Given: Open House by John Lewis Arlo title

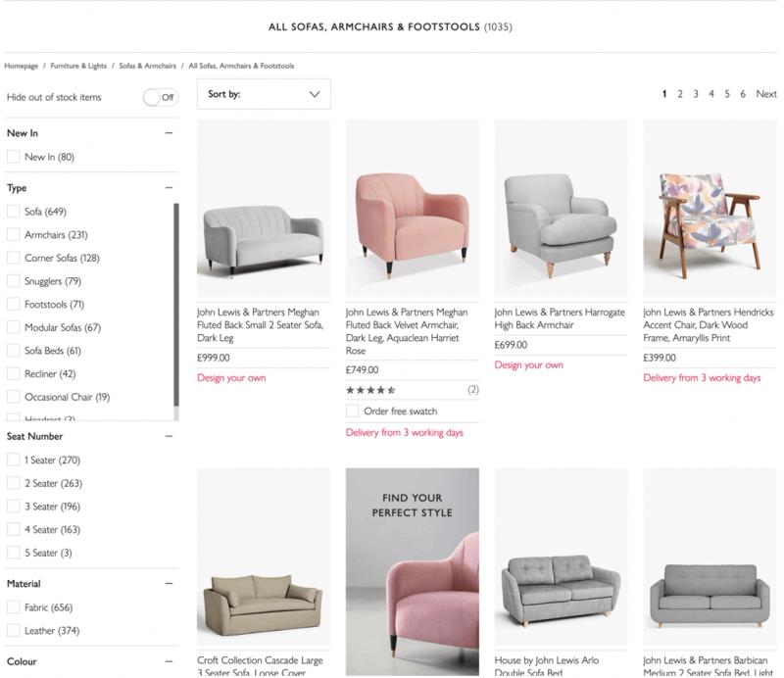Looking at the screenshot, I should [x=547, y=666].
